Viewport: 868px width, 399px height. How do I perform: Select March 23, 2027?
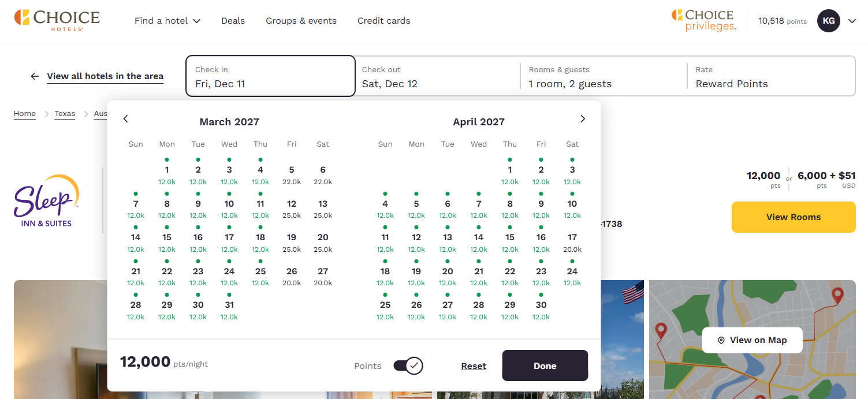(198, 272)
